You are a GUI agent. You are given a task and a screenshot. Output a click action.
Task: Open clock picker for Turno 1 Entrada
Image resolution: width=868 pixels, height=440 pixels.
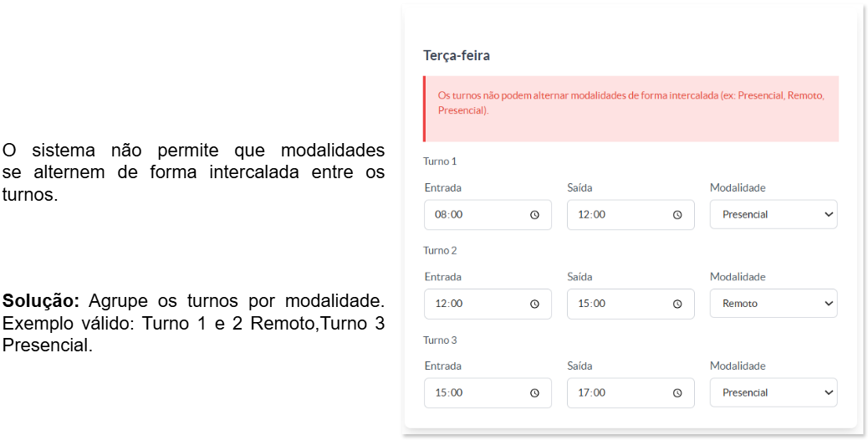point(534,215)
